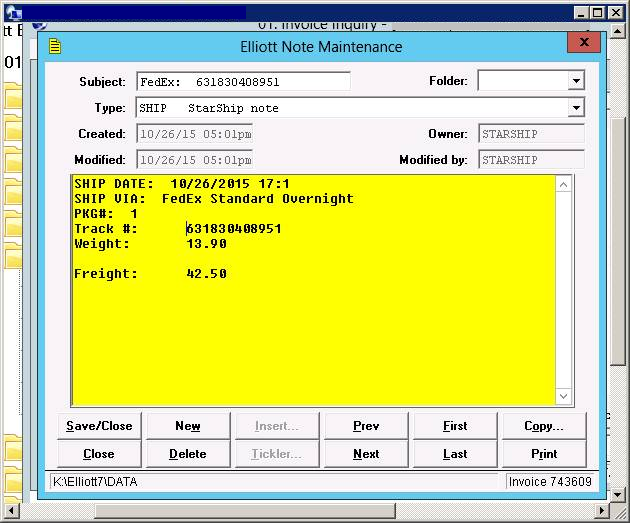Click the Folder combo box field
The height and width of the screenshot is (523, 630).
click(530, 81)
